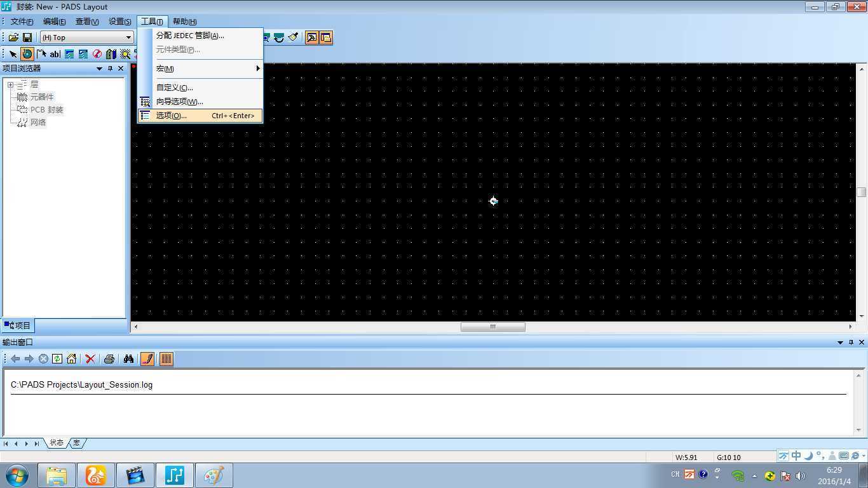Toggle the orange grid table icon

pyautogui.click(x=166, y=359)
